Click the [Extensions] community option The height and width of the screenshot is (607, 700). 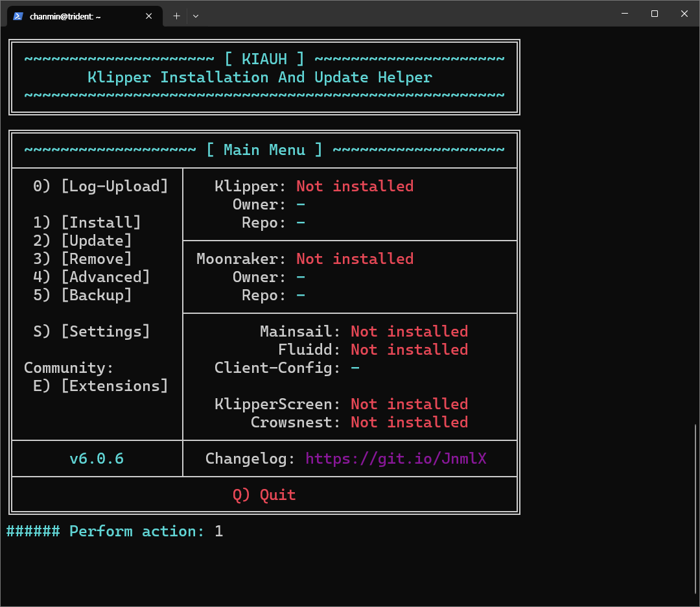(114, 387)
